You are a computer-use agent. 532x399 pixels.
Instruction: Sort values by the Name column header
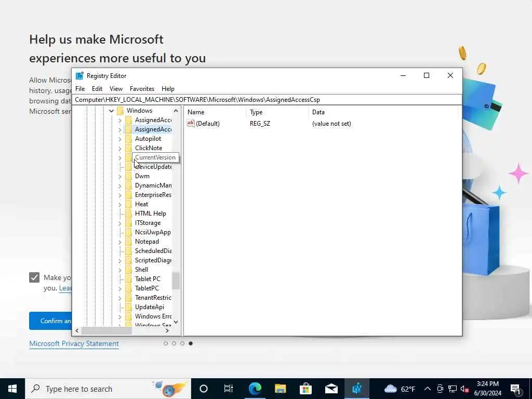pos(216,112)
